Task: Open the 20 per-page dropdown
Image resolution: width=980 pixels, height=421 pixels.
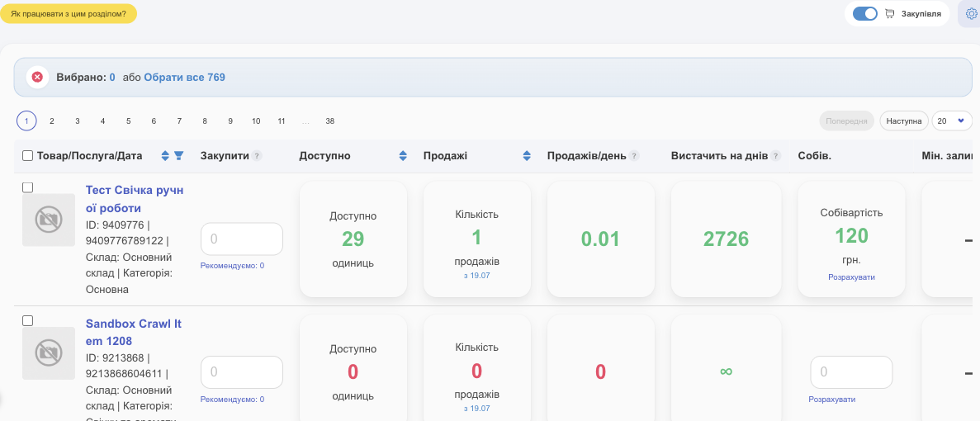Action: coord(952,121)
